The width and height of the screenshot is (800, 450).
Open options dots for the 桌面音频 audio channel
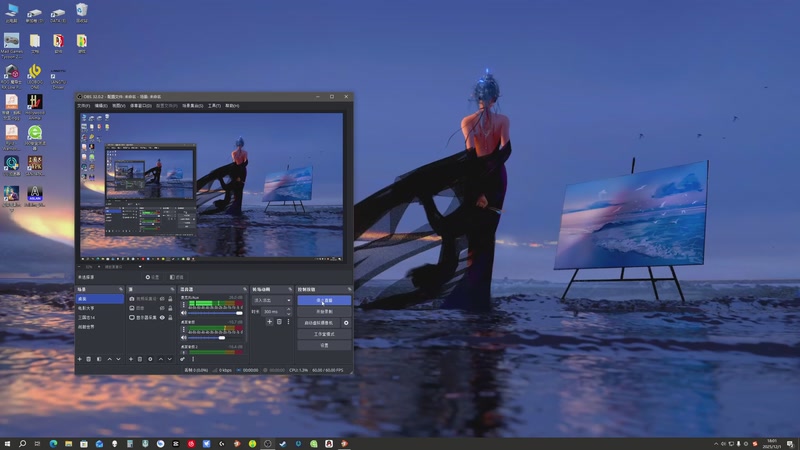point(184,329)
